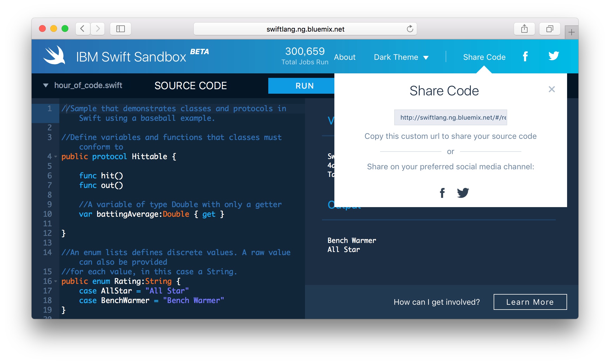Open Facebook page from the header icon

[x=525, y=56]
